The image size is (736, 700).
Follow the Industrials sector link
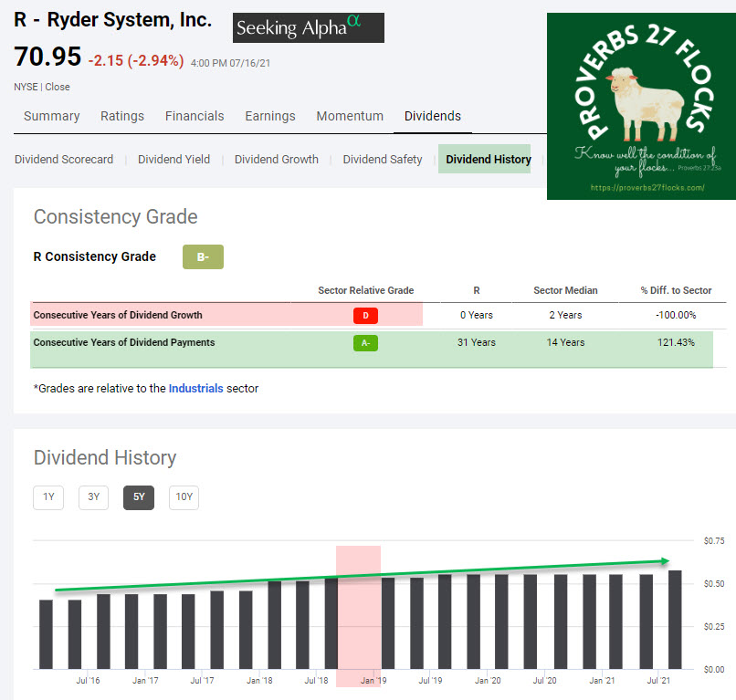(195, 388)
